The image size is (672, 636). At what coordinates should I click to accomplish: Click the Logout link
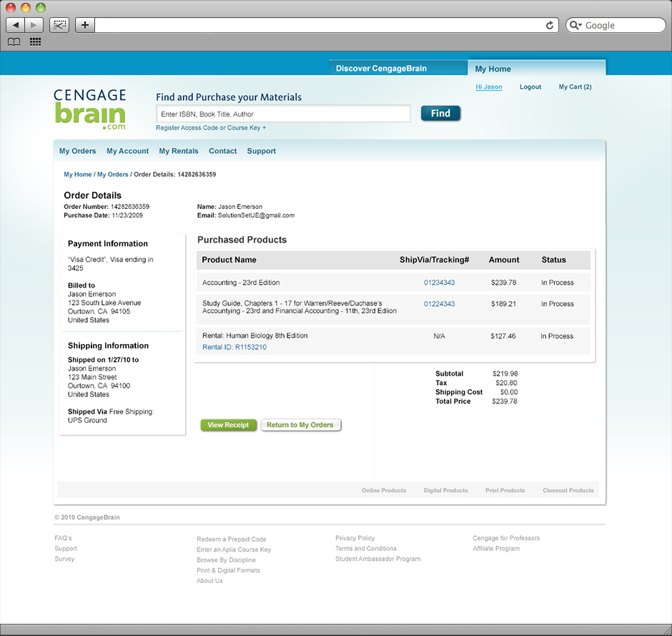(x=530, y=87)
